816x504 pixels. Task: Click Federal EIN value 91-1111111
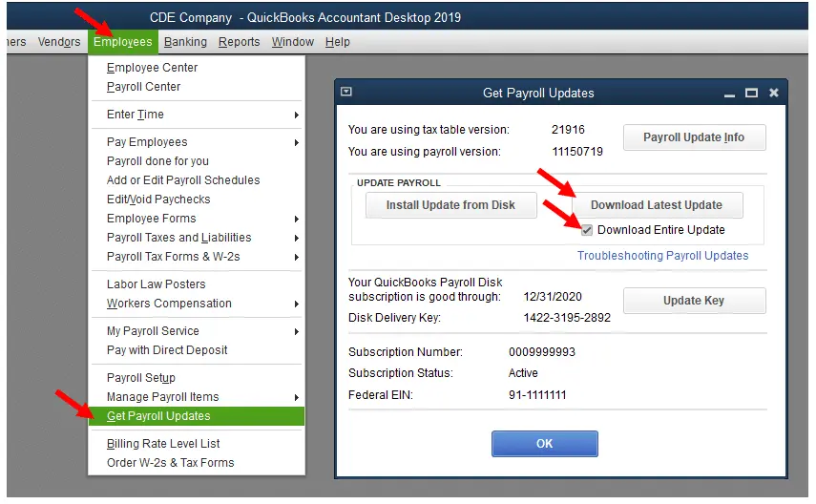pos(537,395)
